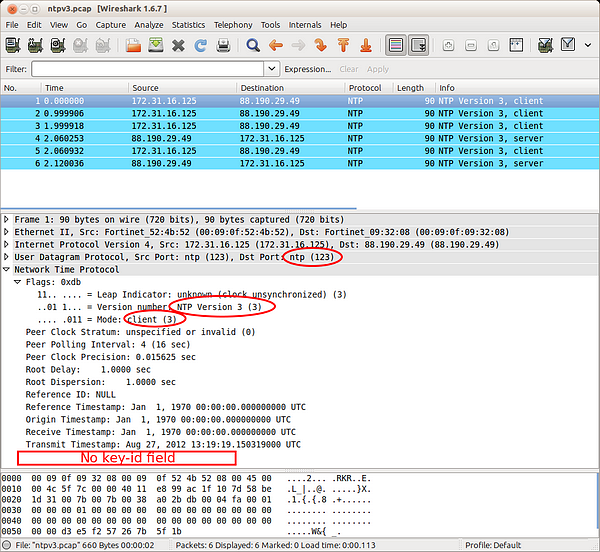The height and width of the screenshot is (552, 600).
Task: Save the capture file
Action: [x=156, y=45]
